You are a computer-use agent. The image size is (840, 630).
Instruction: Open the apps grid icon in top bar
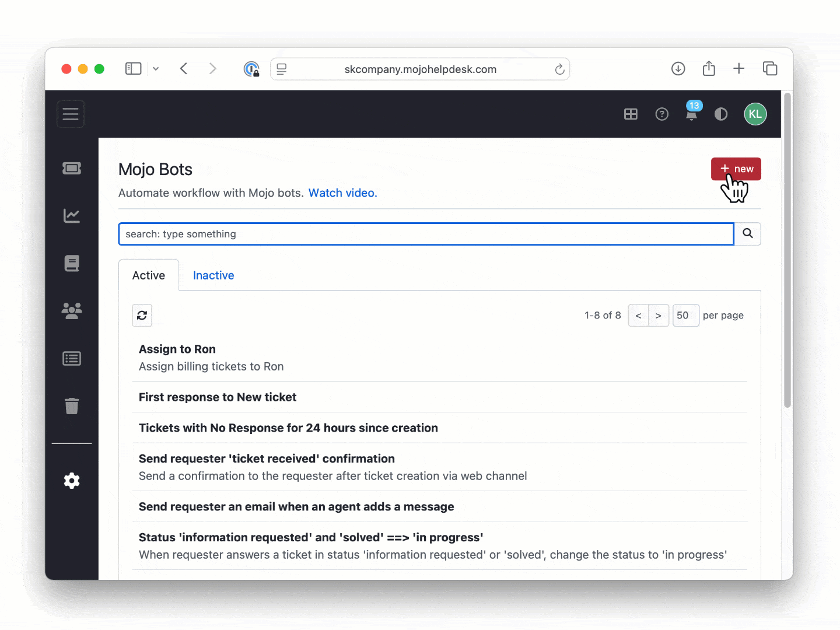pos(631,114)
